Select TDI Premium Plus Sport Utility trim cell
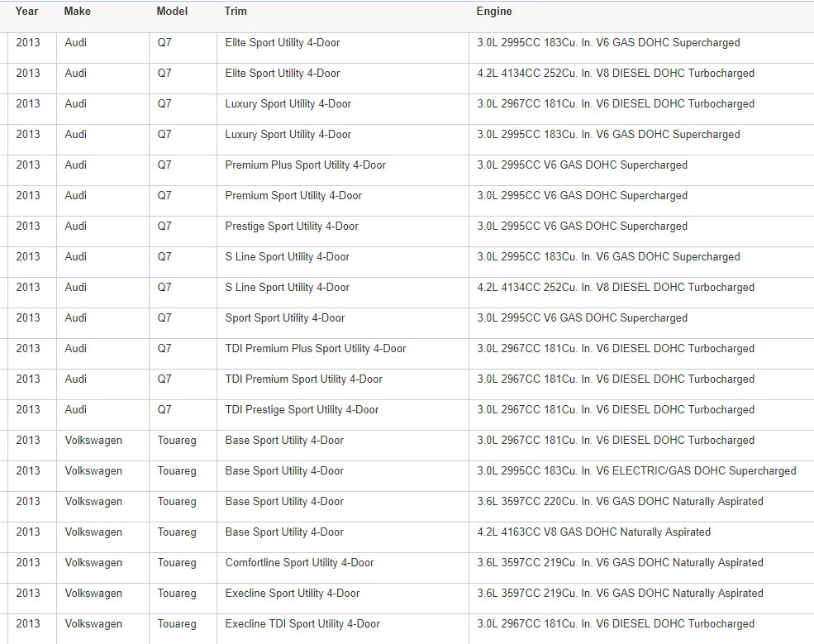The image size is (814, 644). click(343, 354)
